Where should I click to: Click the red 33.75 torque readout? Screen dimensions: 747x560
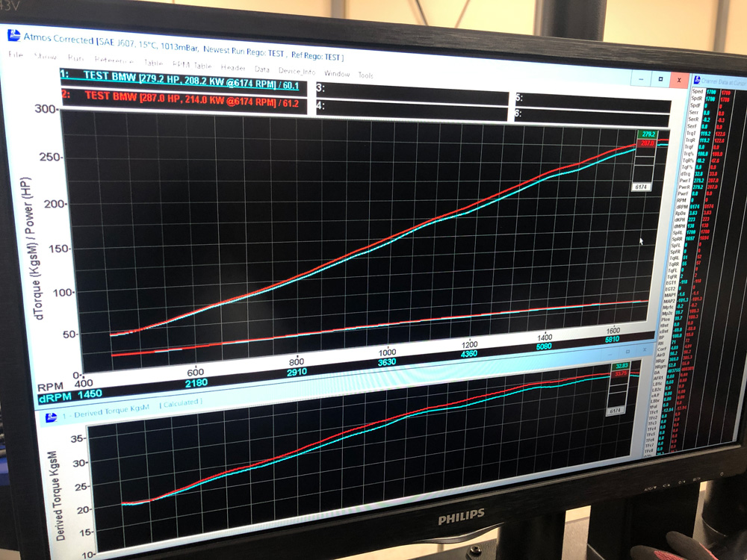[x=620, y=373]
